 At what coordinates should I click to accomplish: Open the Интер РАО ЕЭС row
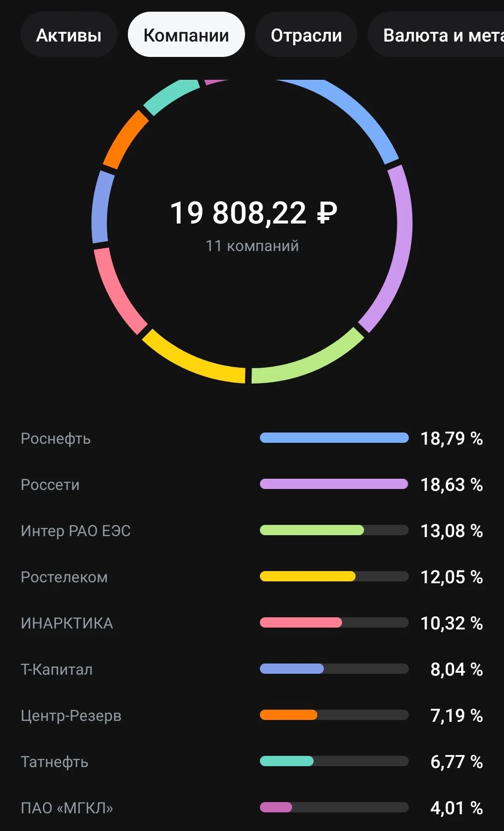(x=252, y=531)
